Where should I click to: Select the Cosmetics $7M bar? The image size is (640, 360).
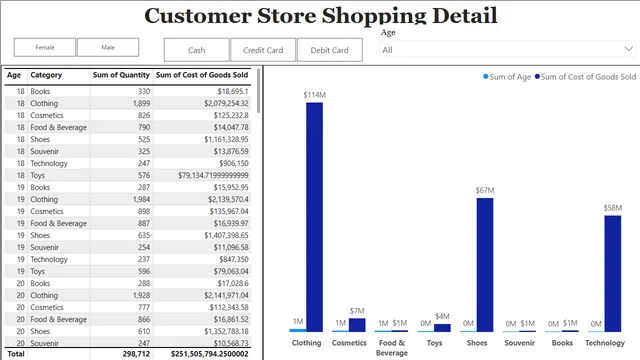357,325
